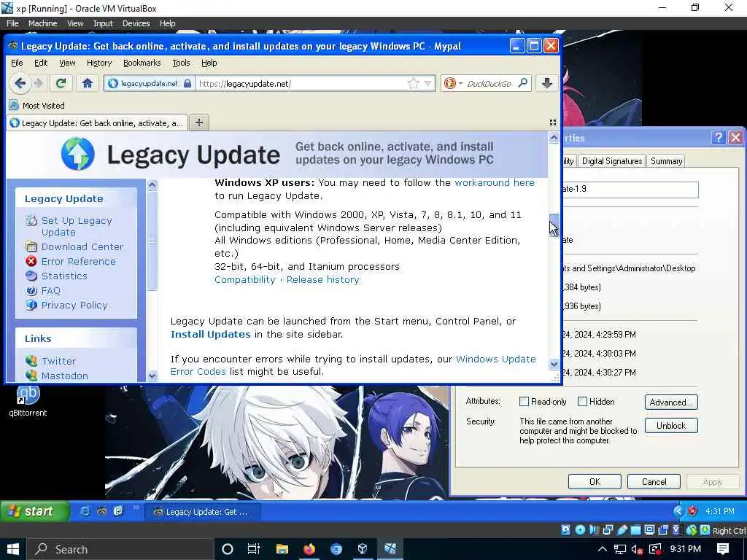747x560 pixels.
Task: Click the VirtualBox USB status icon
Action: tap(622, 530)
